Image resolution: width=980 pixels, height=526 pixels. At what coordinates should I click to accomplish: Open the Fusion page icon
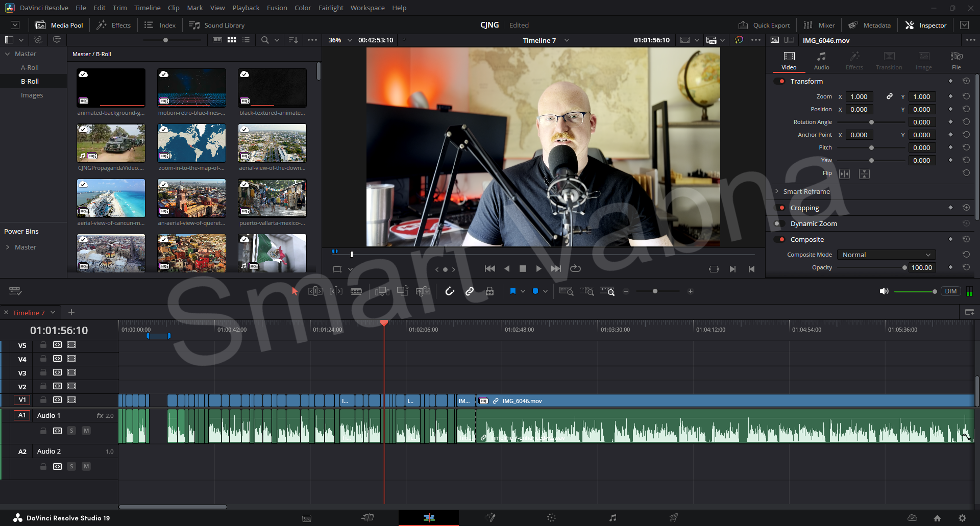pyautogui.click(x=491, y=518)
